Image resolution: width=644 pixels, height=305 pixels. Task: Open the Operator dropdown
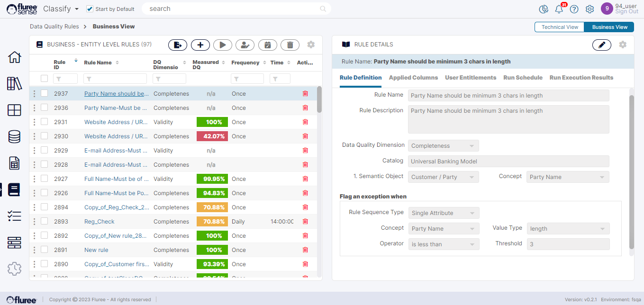tap(444, 244)
